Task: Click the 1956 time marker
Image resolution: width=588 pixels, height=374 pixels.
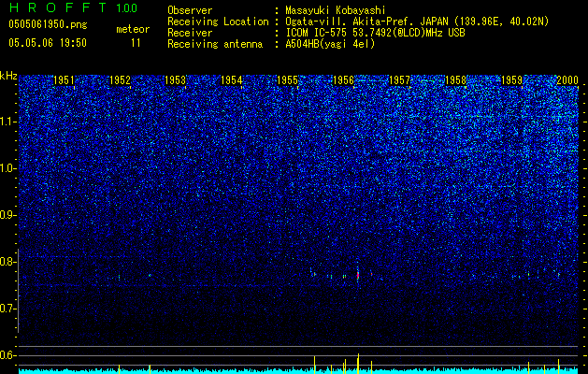Action: click(343, 80)
